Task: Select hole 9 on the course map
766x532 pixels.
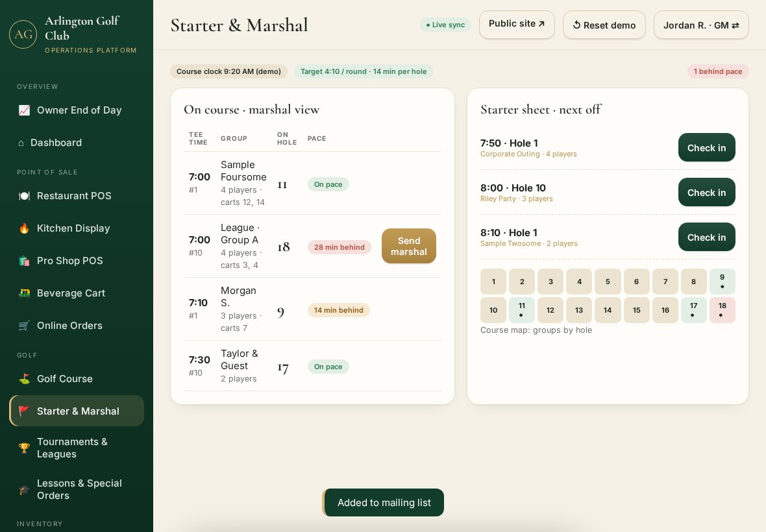Action: (x=722, y=282)
